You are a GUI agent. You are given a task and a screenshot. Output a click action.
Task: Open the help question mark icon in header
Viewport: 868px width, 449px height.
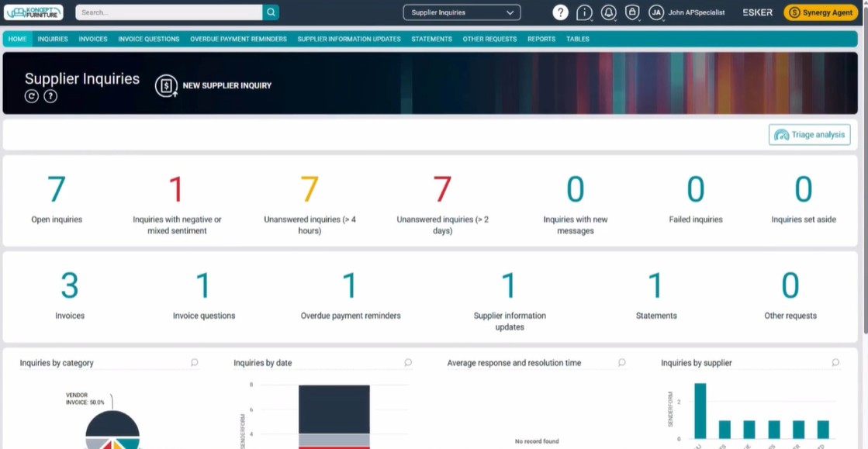[560, 12]
